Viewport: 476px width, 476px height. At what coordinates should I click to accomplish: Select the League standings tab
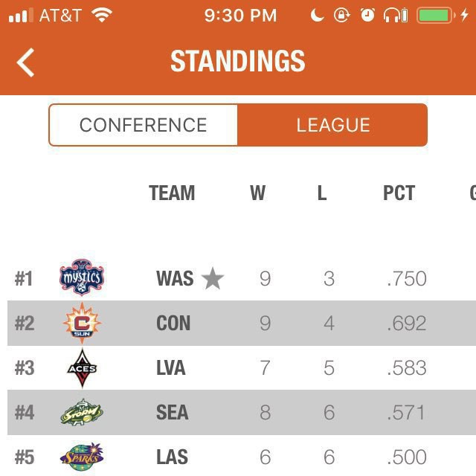pyautogui.click(x=332, y=125)
